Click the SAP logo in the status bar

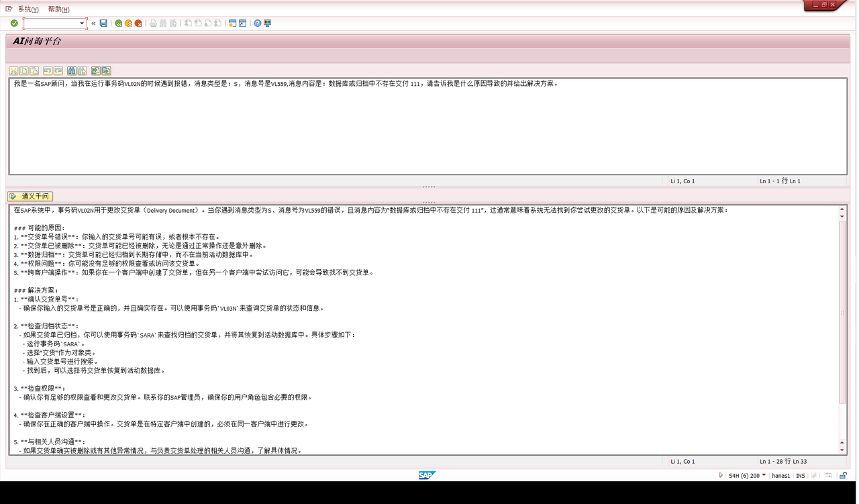pyautogui.click(x=427, y=475)
